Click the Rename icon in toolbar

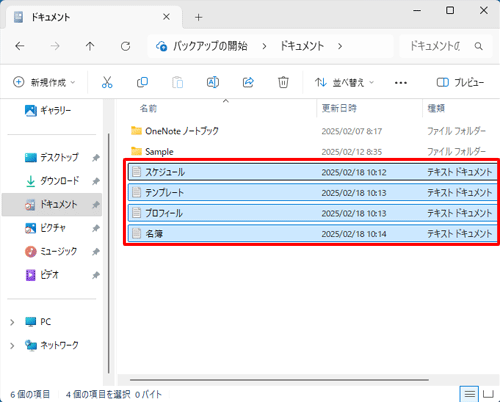coord(213,82)
